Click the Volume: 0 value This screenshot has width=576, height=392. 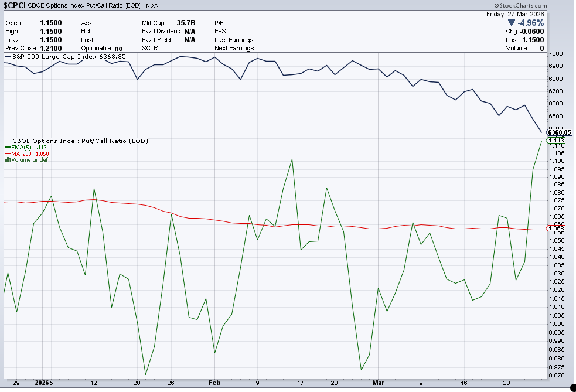525,48
